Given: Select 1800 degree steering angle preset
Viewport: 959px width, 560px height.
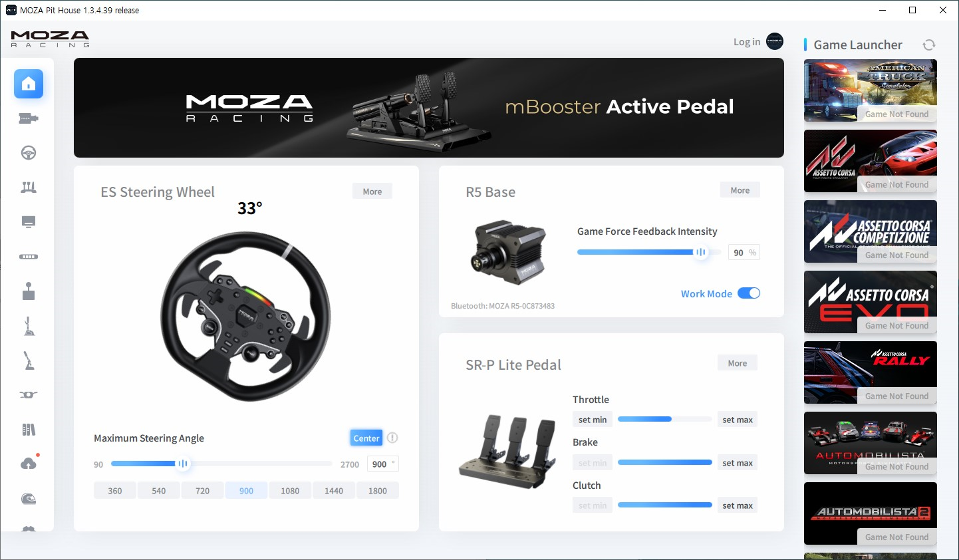Looking at the screenshot, I should (378, 491).
